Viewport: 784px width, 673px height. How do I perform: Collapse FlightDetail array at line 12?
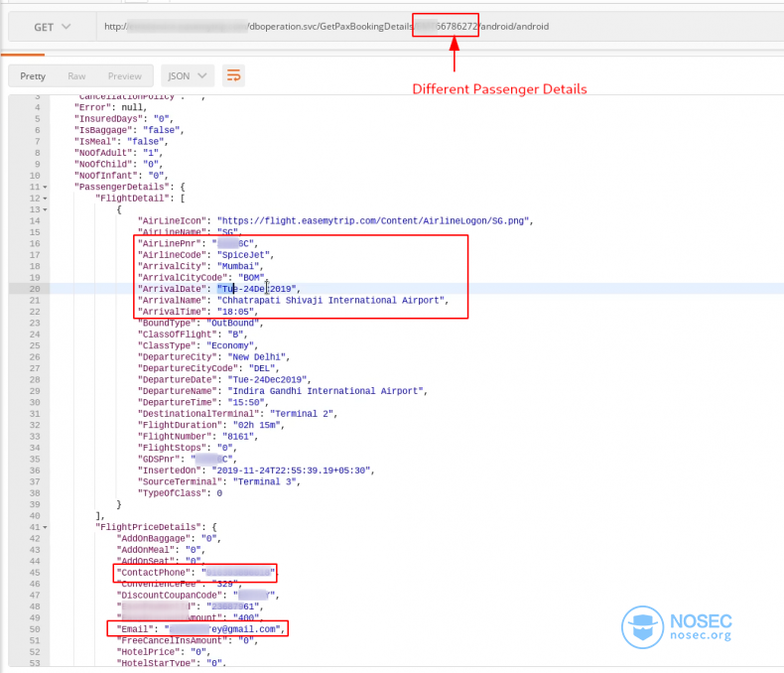pos(45,199)
